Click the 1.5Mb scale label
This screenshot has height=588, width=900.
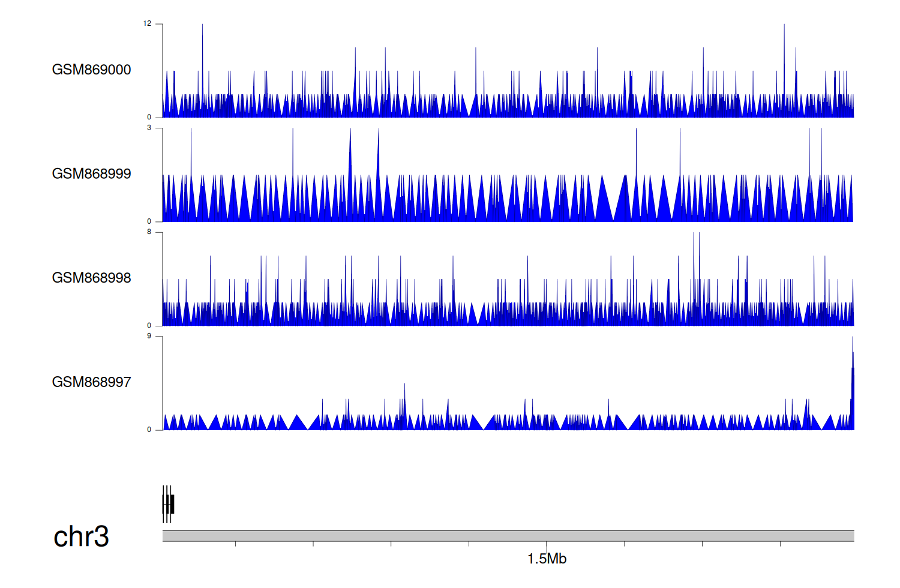tap(547, 559)
